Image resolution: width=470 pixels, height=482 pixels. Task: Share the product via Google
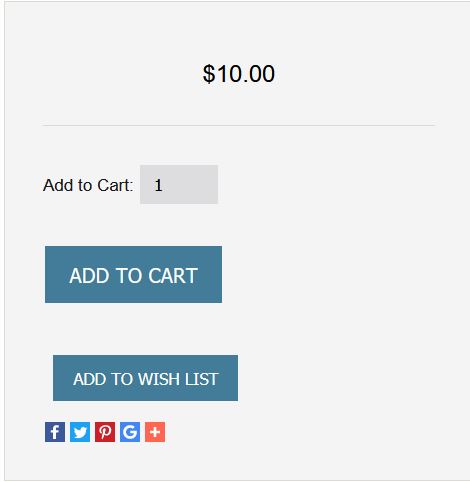(130, 432)
